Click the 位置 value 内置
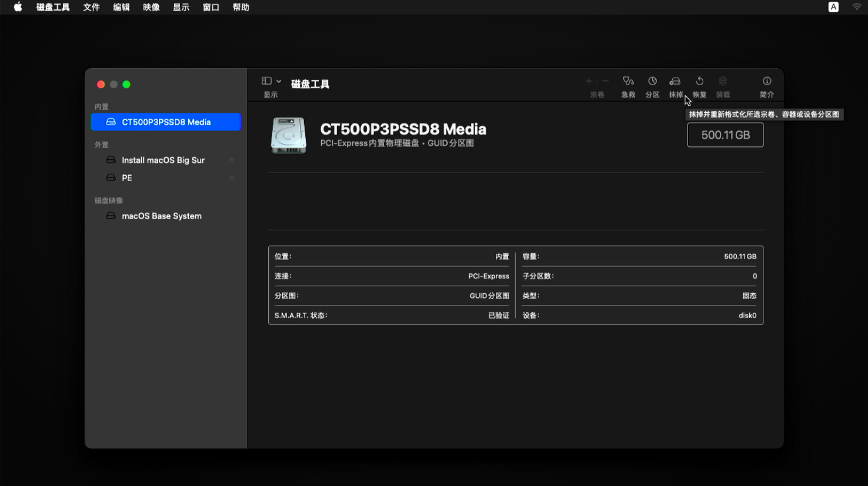868x486 pixels. tap(502, 257)
